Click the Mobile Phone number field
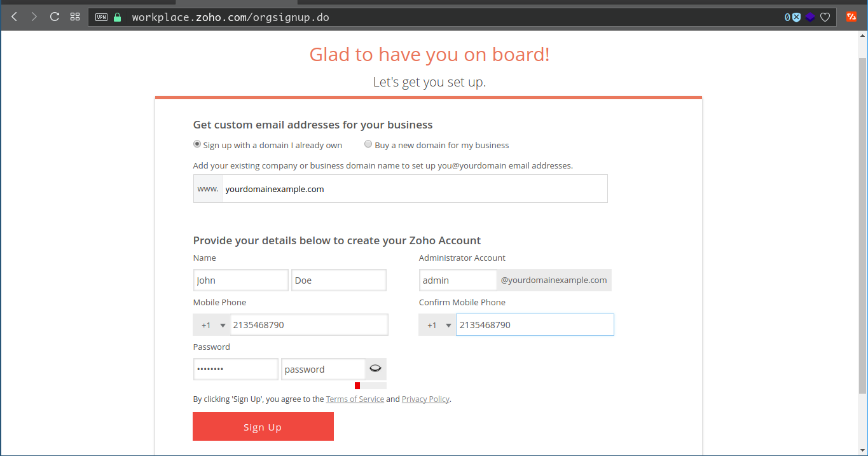Viewport: 868px width, 456px height. tap(309, 325)
